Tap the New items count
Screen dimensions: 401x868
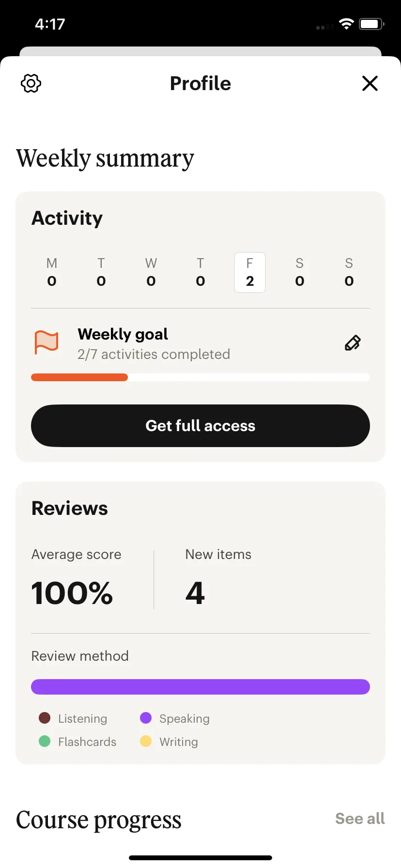(x=195, y=593)
